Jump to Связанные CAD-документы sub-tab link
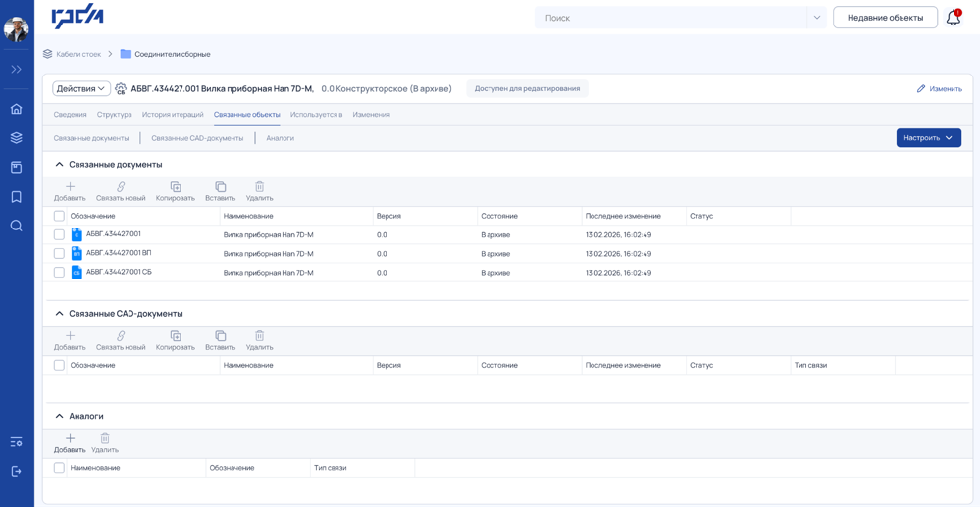 click(197, 138)
